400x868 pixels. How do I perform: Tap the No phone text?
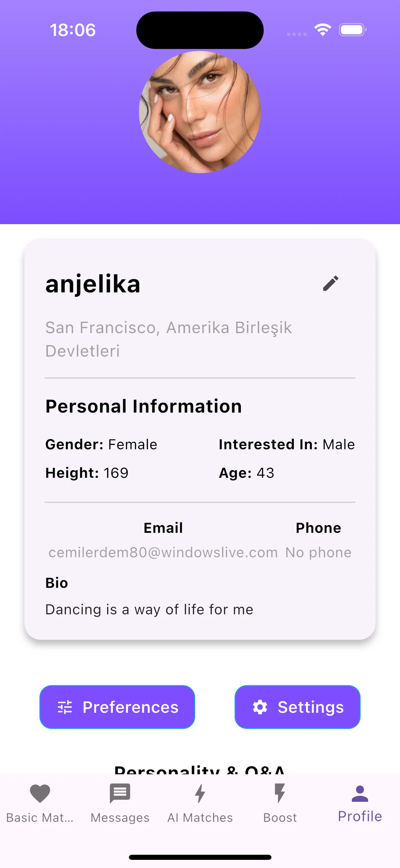click(319, 553)
